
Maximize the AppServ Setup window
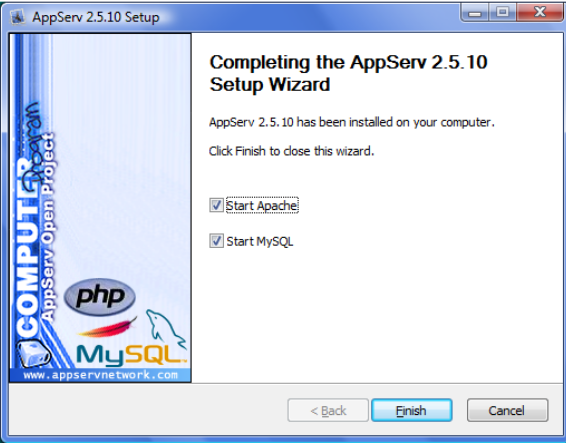click(502, 13)
